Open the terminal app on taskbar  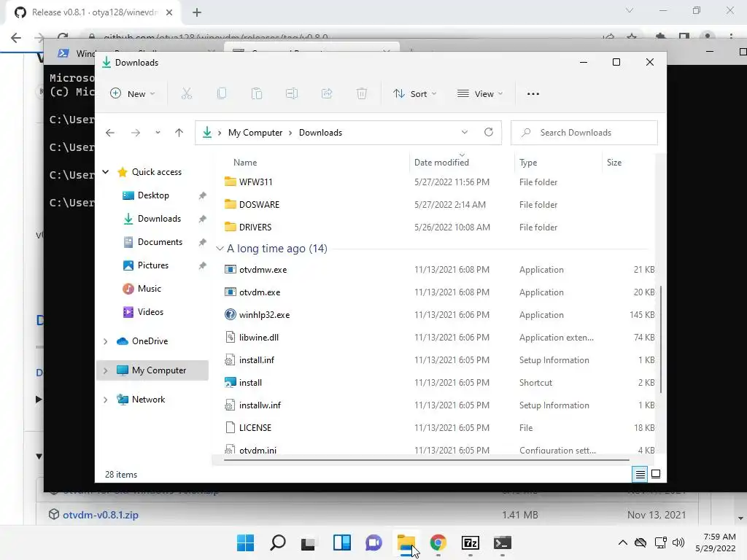[502, 542]
